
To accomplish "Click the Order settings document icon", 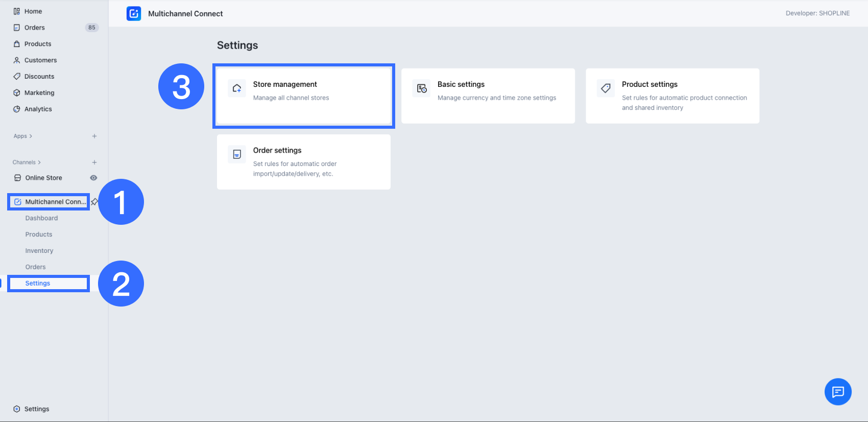I will 237,154.
